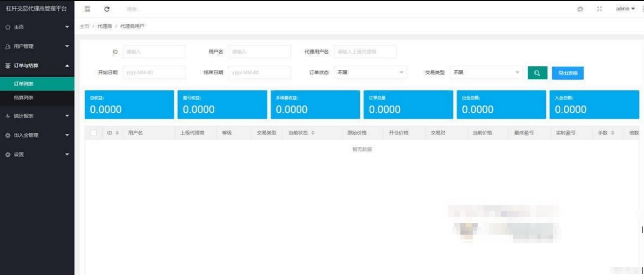Tick the select-all checkbox in table header
Viewport: 644px width, 275px height.
tap(93, 133)
